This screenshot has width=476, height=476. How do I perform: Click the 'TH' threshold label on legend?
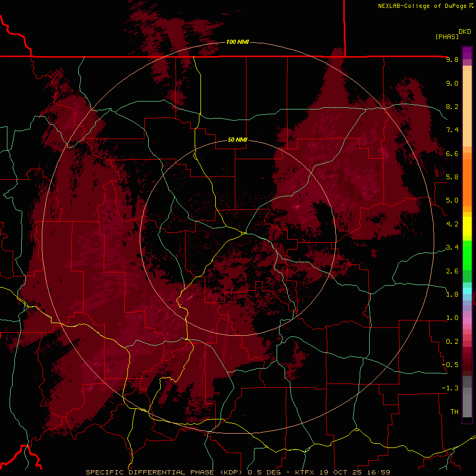point(454,412)
